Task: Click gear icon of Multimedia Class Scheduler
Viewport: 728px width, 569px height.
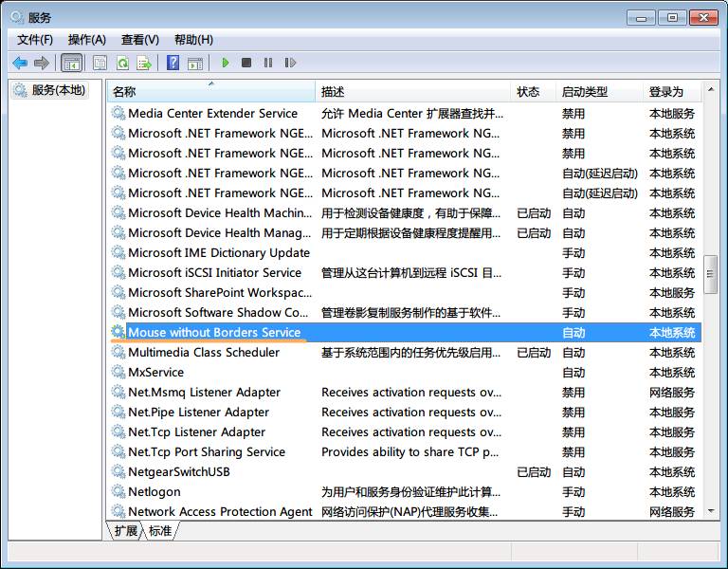Action: pos(118,352)
